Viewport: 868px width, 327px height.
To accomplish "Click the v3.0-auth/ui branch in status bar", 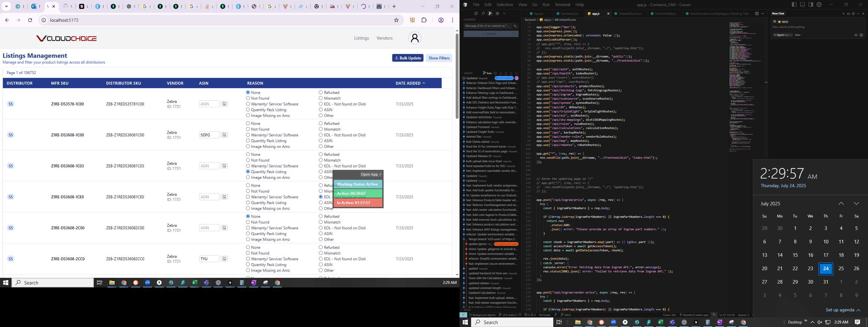I will [508, 315].
